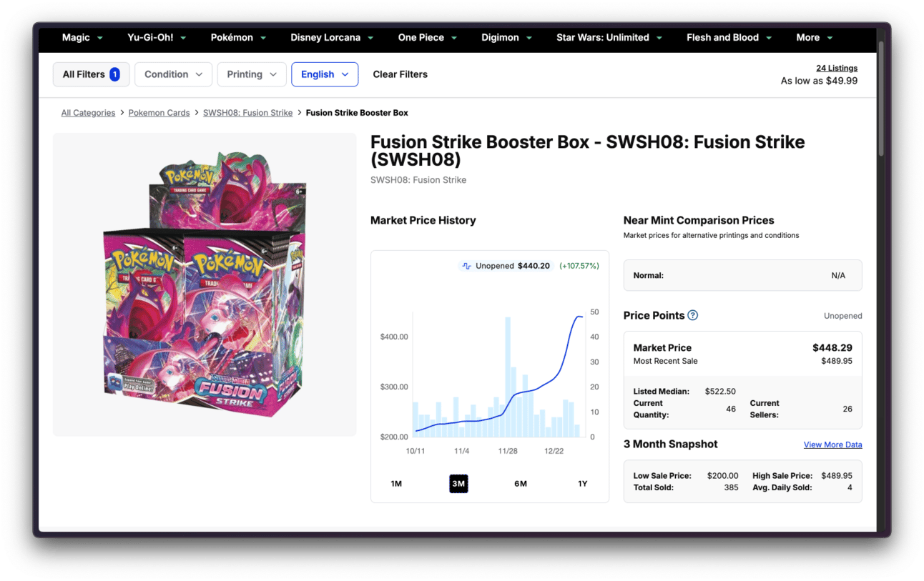Click the tallest bar in the sales chart
Viewport: 924px width, 581px height.
508,377
